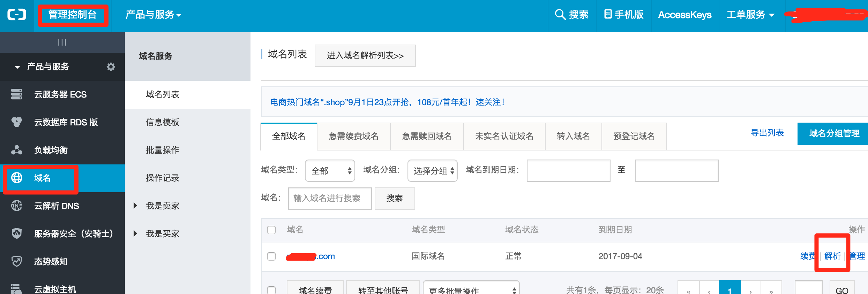The height and width of the screenshot is (294, 868).
Task: Focus the expiry end date field
Action: click(677, 171)
